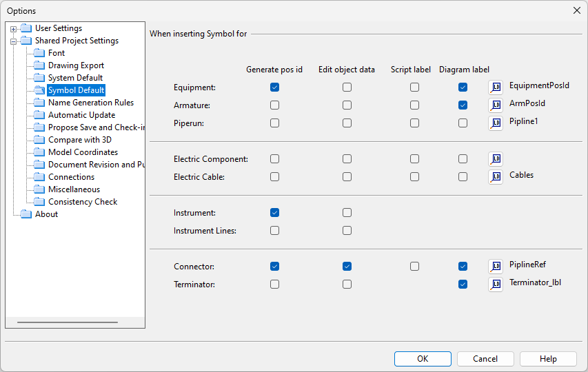Click label picker icon beside EquipmentPosId

tap(496, 87)
